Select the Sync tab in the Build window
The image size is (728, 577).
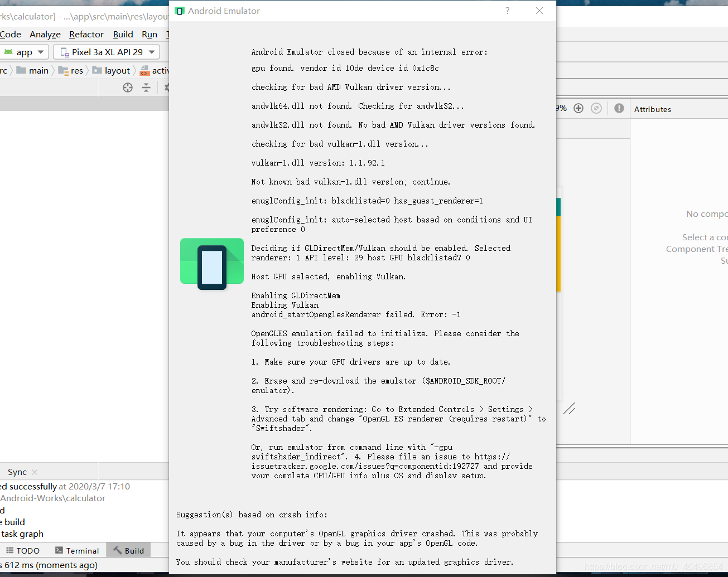click(x=17, y=472)
